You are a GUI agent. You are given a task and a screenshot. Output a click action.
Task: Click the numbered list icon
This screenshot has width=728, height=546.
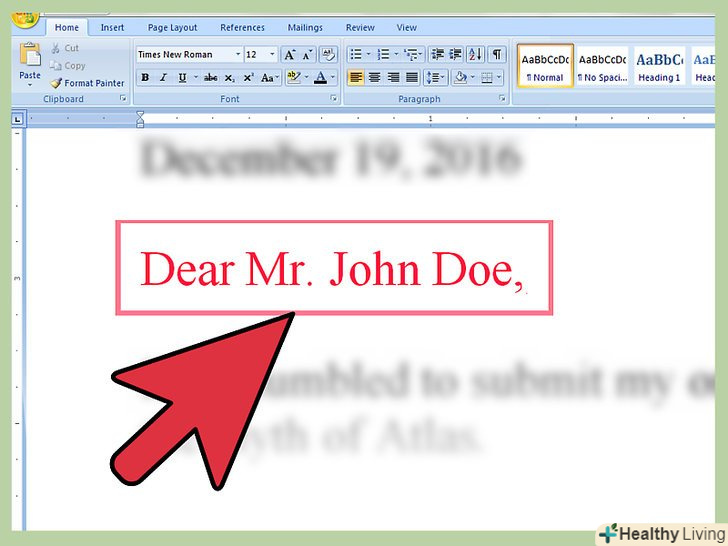pos(384,55)
